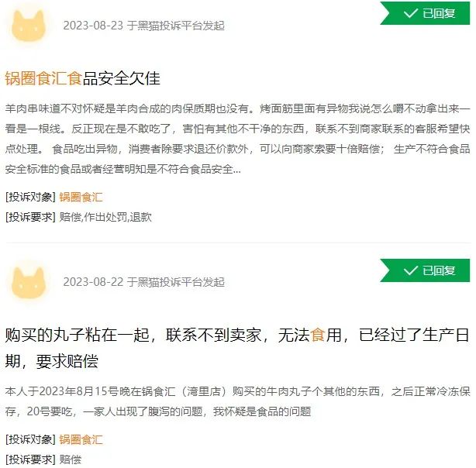Screen dimensions: 476x468
Task: Click the 本人于2023年8月15号 complaint description text
Action: tap(238, 401)
